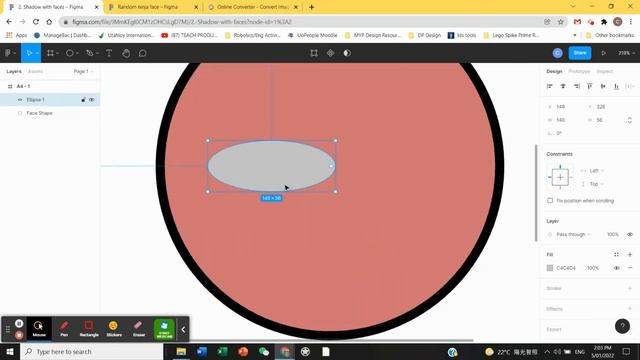
Task: Switch to the Assets tab
Action: pyautogui.click(x=35, y=71)
